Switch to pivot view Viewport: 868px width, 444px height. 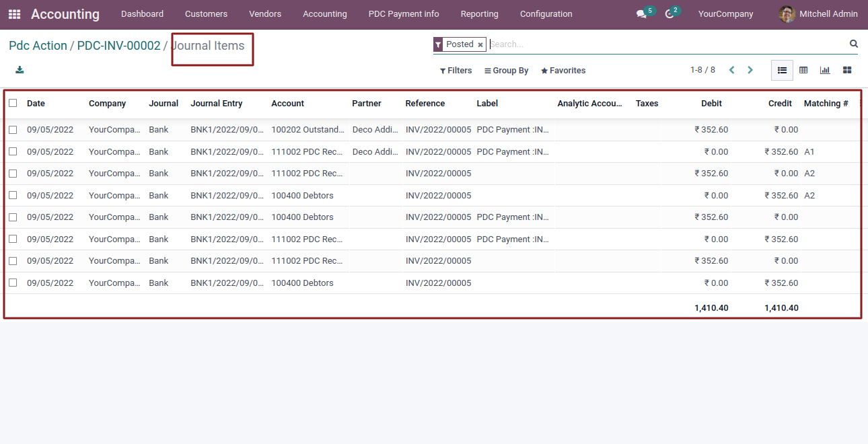[803, 70]
